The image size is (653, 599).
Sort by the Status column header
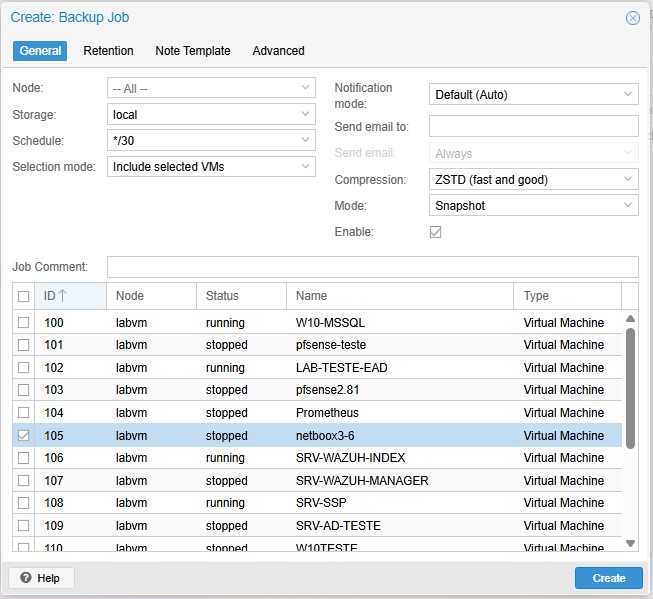coord(241,296)
